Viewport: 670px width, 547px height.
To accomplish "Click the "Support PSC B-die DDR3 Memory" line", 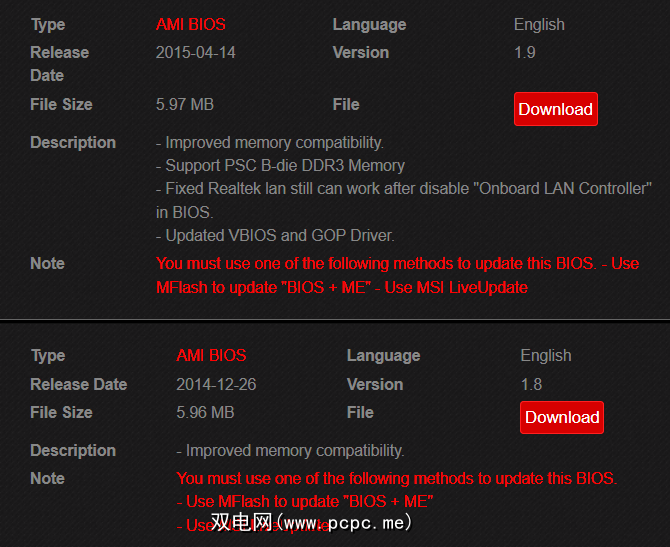I will (x=280, y=166).
